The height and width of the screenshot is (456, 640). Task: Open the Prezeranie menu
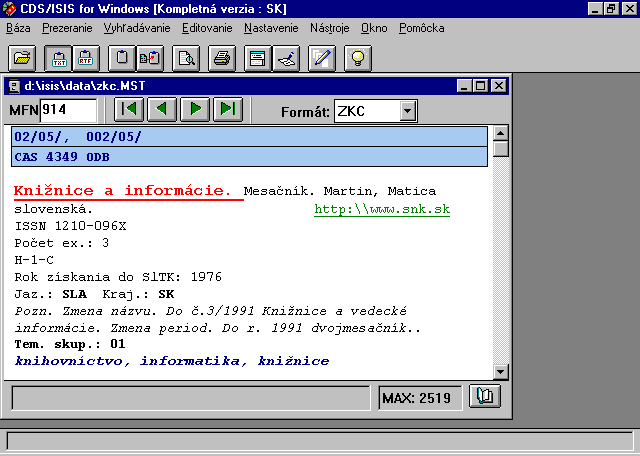(x=67, y=28)
